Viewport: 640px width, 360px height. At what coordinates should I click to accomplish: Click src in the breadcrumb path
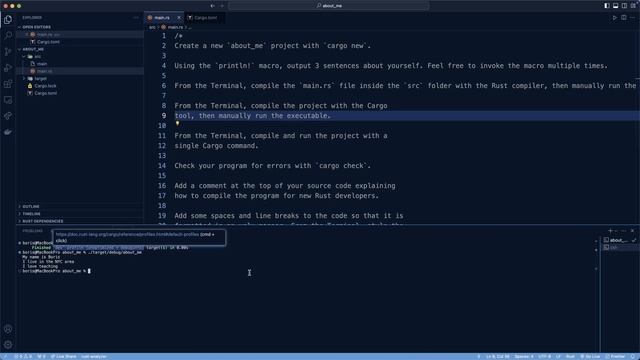[152, 27]
